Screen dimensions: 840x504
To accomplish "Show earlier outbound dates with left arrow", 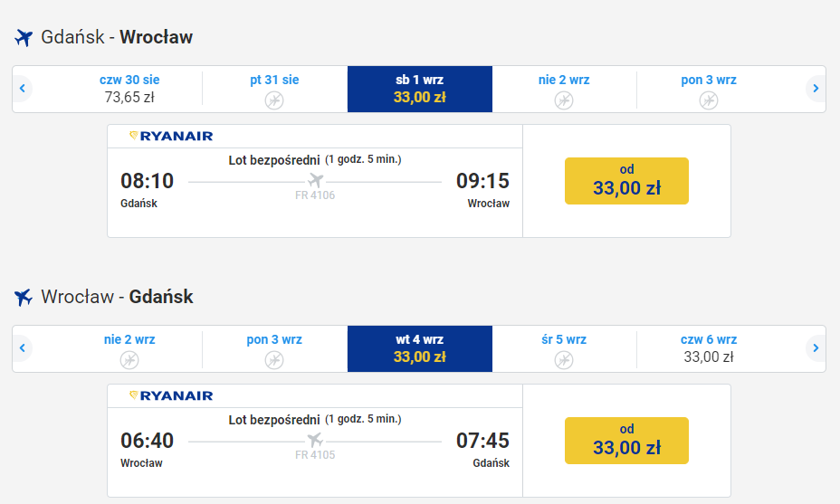I will [x=23, y=89].
